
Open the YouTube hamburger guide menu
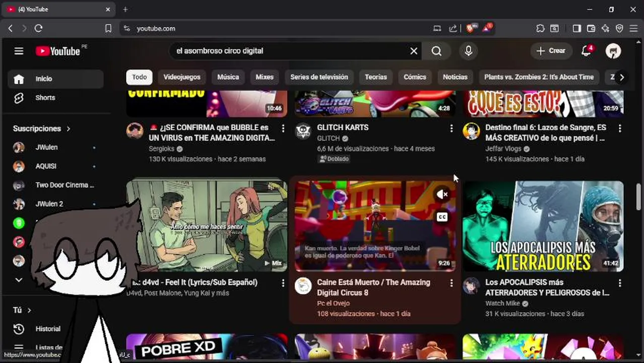pos(19,51)
